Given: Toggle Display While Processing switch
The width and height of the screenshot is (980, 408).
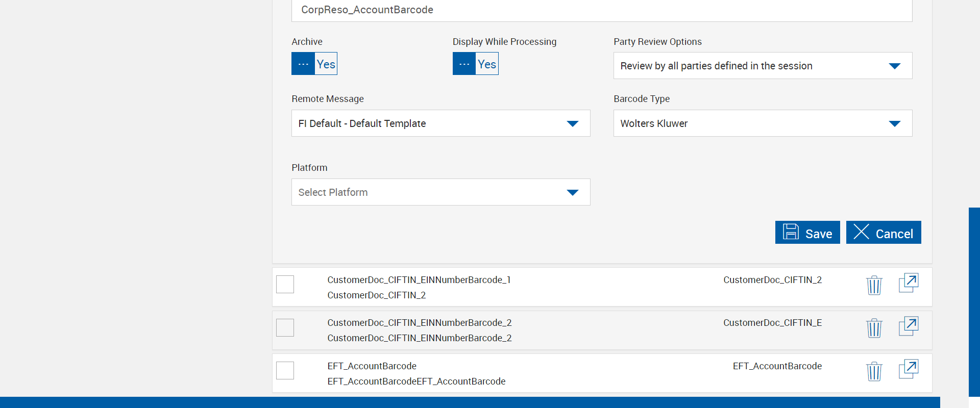Looking at the screenshot, I should pos(475,64).
